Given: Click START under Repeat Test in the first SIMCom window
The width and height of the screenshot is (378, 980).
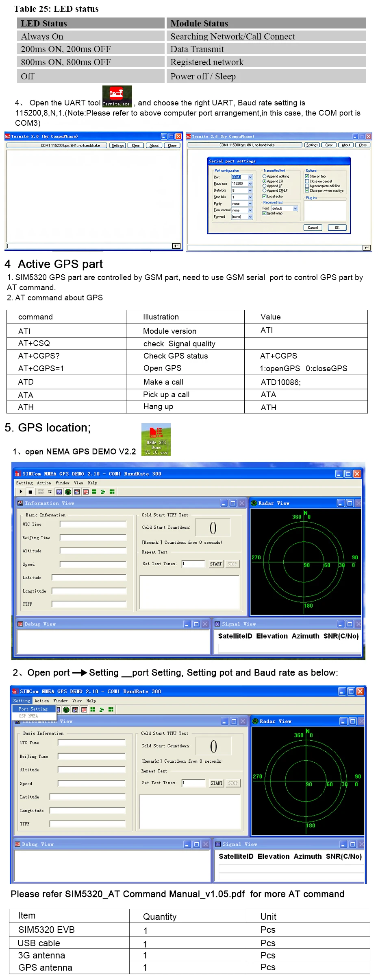Looking at the screenshot, I should coord(216,564).
